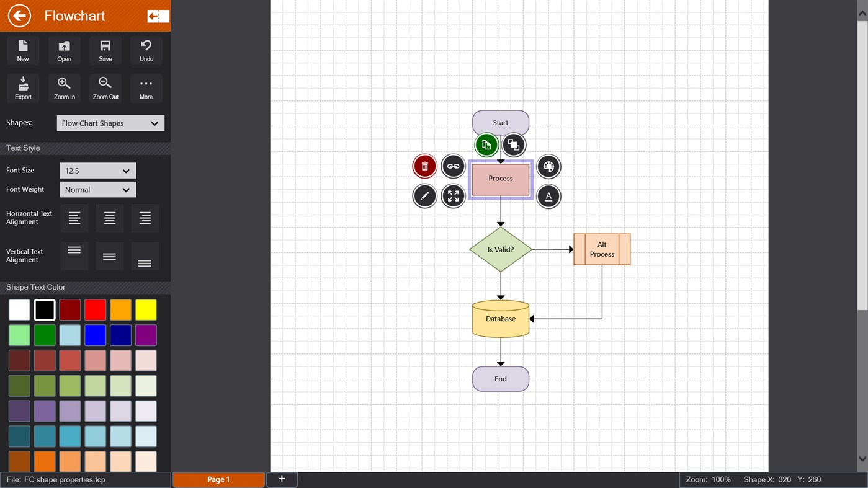868x488 pixels.
Task: Enable bottom vertical text alignment
Action: point(145,255)
